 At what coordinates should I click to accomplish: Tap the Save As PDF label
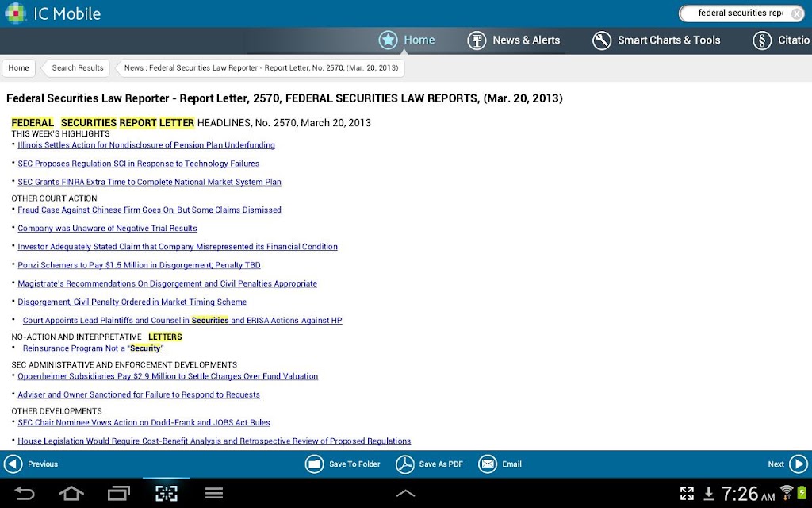pos(441,464)
